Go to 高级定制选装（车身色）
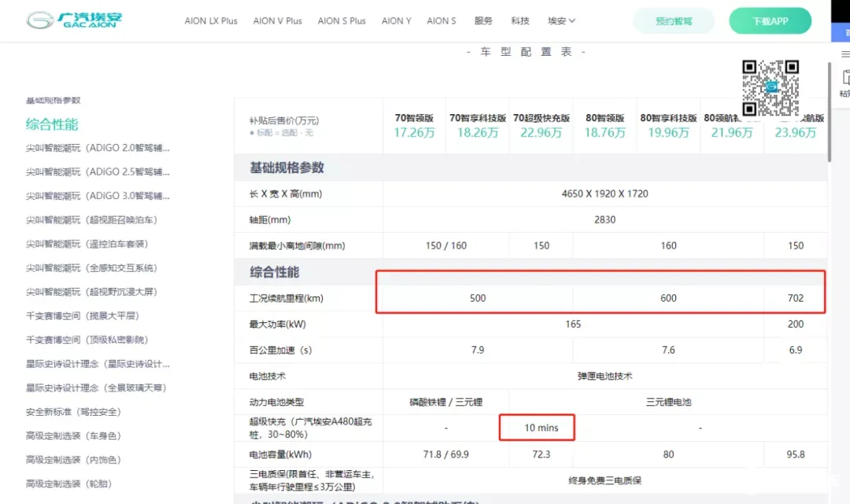This screenshot has width=850, height=504. point(73,436)
